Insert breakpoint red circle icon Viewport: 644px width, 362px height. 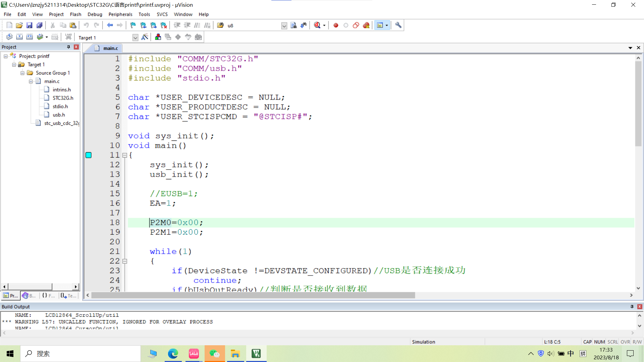336,25
